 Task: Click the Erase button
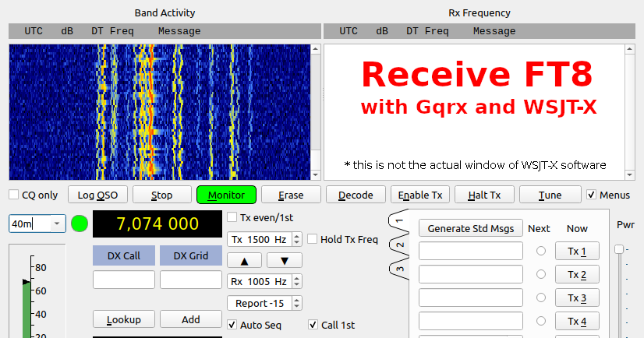coord(291,195)
